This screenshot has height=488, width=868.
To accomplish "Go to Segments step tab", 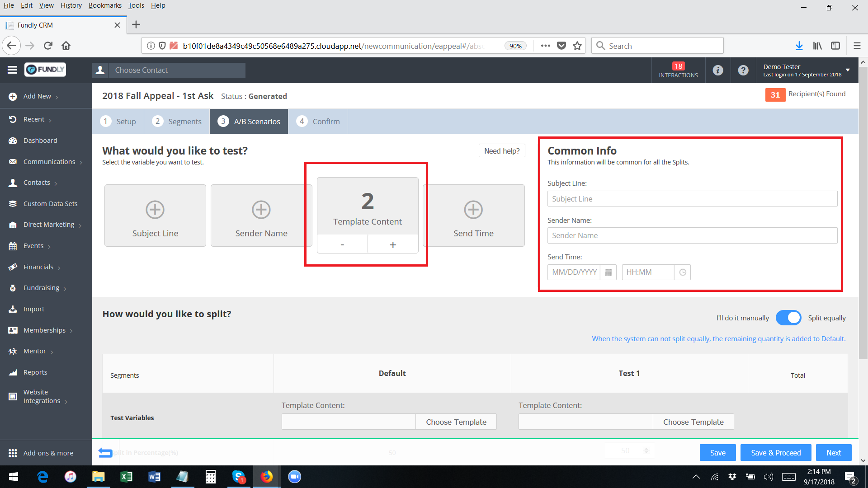I will coord(177,121).
